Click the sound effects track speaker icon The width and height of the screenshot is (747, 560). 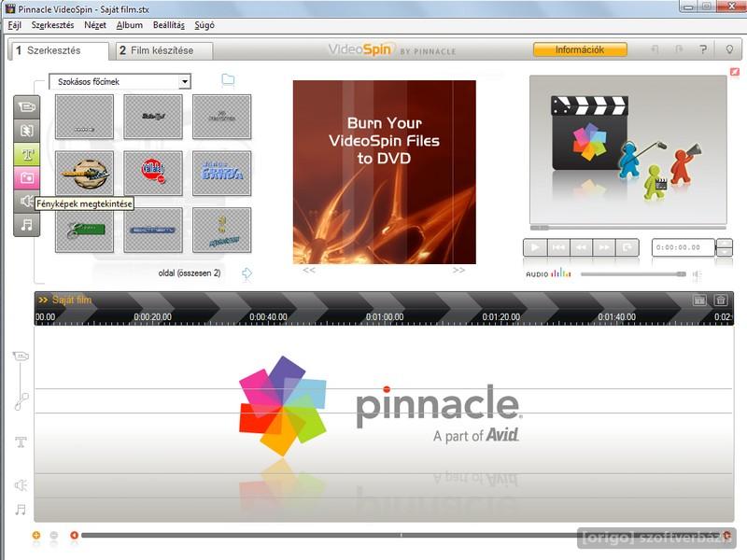coord(21,485)
